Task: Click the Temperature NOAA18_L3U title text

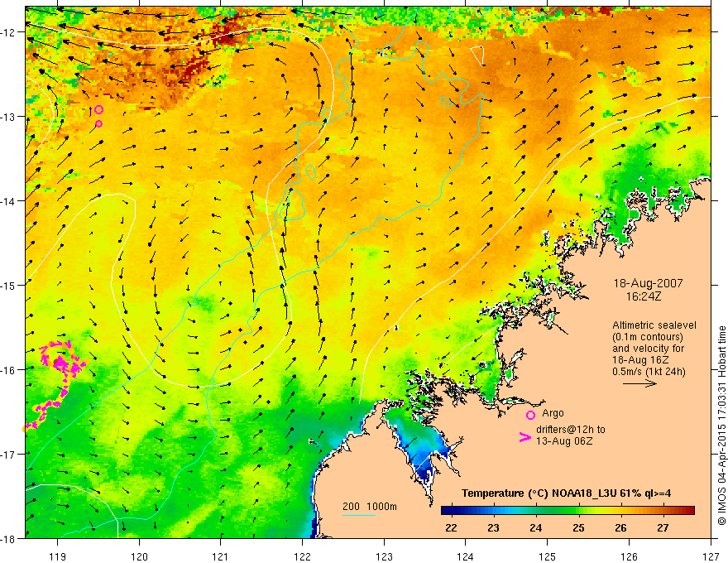Action: click(566, 493)
